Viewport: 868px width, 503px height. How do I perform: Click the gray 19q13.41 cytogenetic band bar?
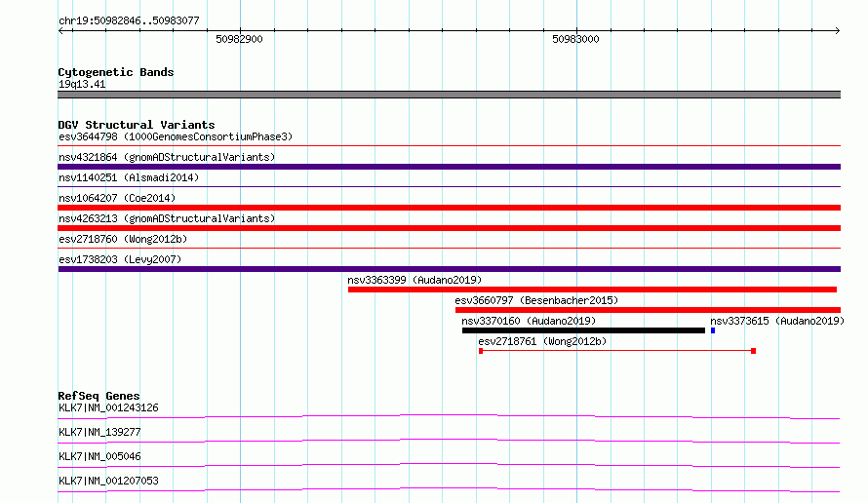point(449,95)
